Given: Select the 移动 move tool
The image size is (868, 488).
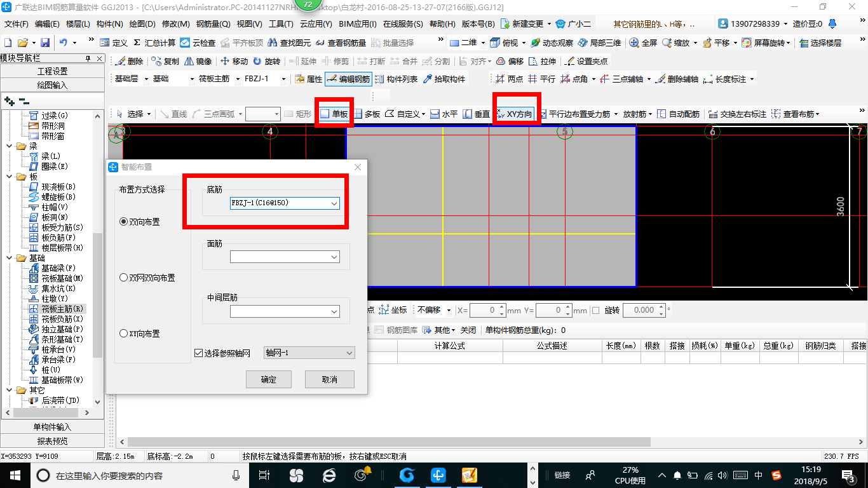Looking at the screenshot, I should [x=234, y=62].
